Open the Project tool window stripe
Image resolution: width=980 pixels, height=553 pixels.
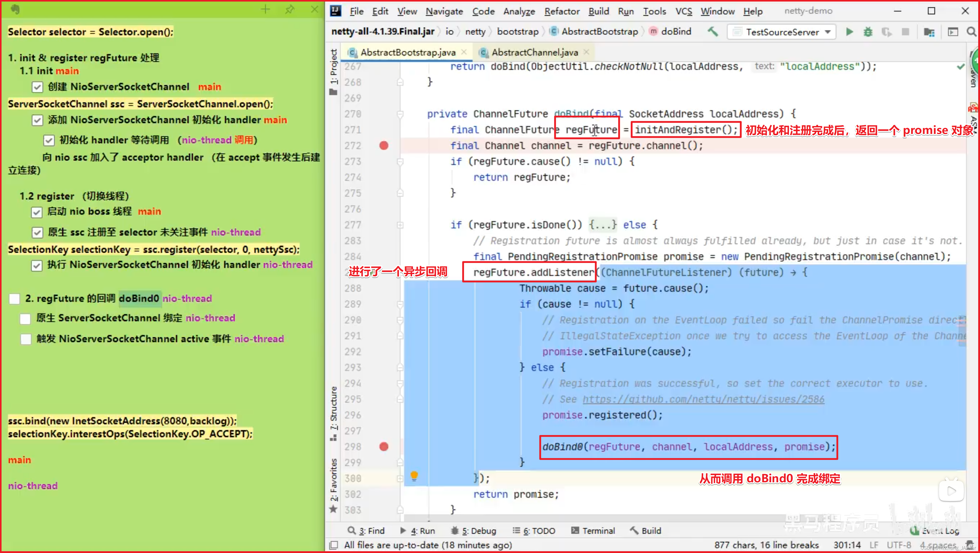point(333,71)
